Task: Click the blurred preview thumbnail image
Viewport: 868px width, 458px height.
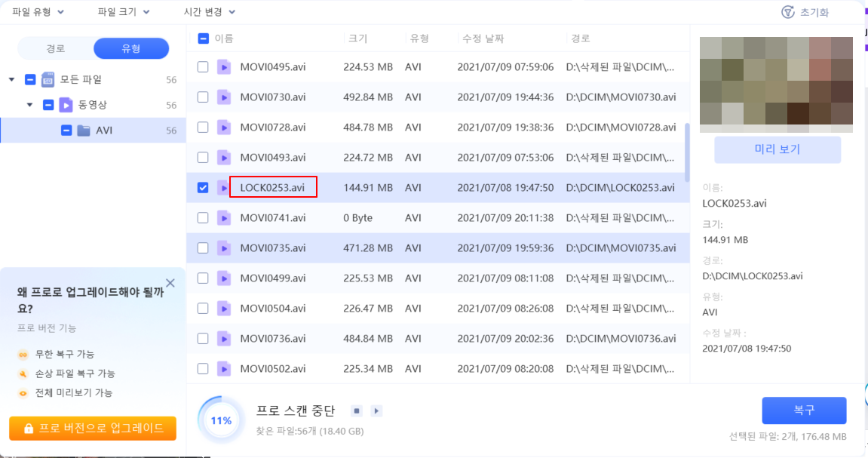Action: 776,85
